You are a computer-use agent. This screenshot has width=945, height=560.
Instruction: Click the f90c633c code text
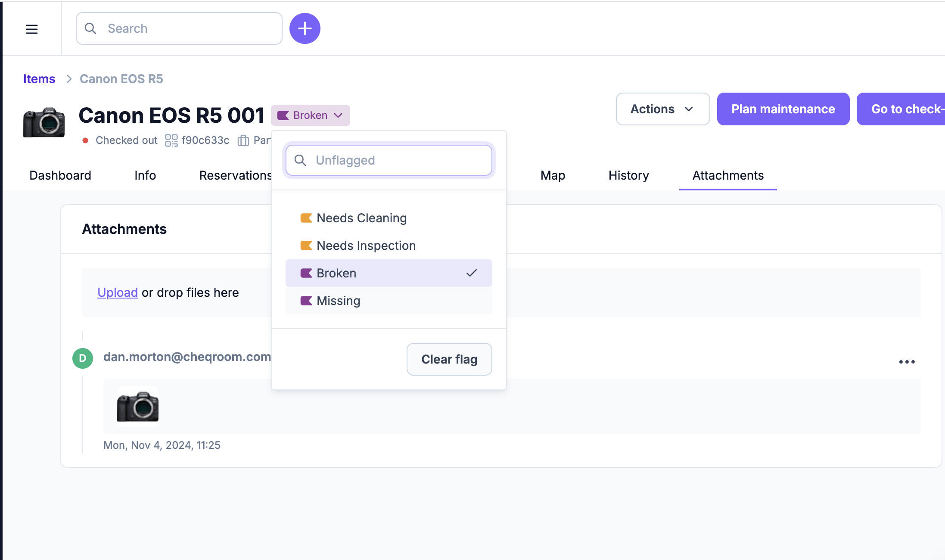click(x=205, y=140)
